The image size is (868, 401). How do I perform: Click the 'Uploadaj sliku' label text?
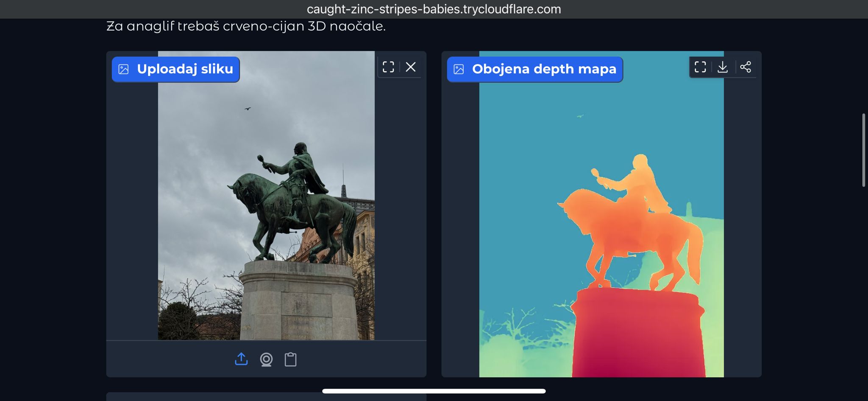pyautogui.click(x=185, y=69)
